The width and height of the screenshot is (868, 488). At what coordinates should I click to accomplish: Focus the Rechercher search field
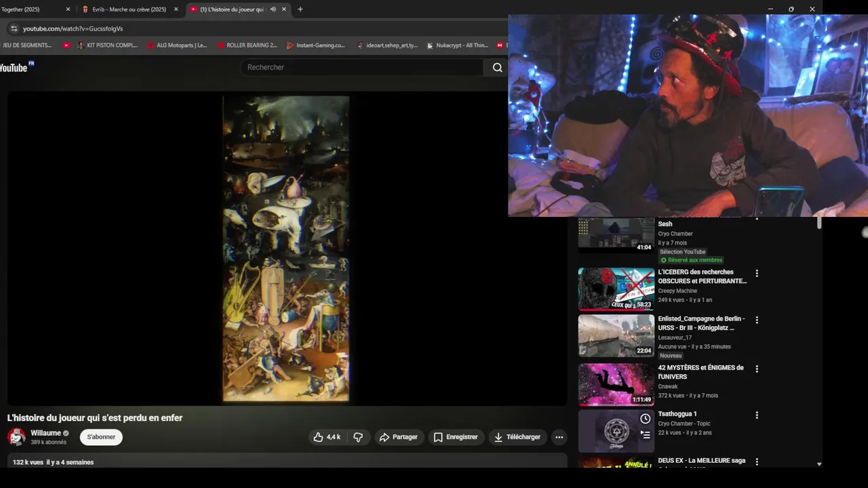coord(362,67)
